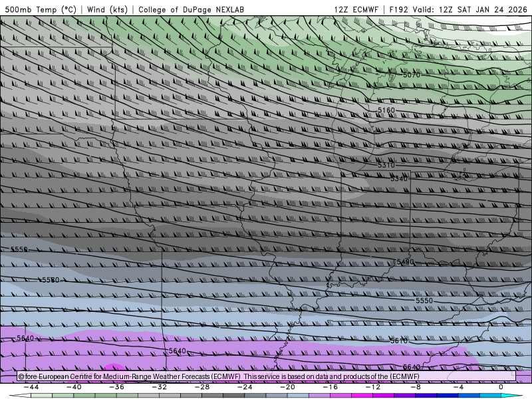The width and height of the screenshot is (532, 399).
Task: Click the -4 colorbar tick label
Action: 458,387
